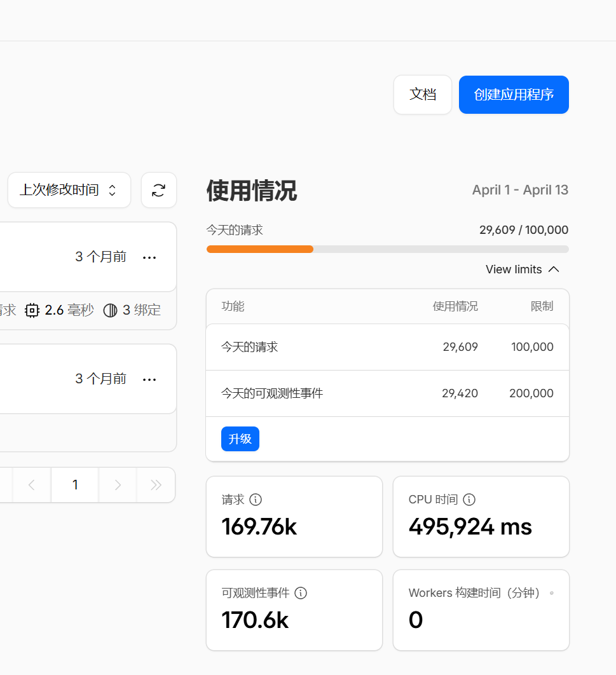The image size is (616, 675).
Task: Open the 上次修改时间 sort dropdown
Action: [x=69, y=190]
